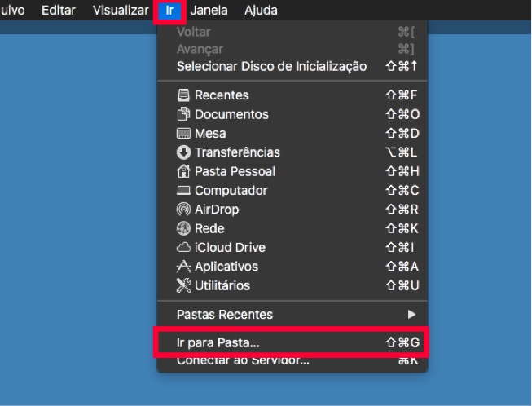Image resolution: width=532 pixels, height=406 pixels.
Task: Expand the Pastas Recentes submenu arrow
Action: tap(411, 314)
